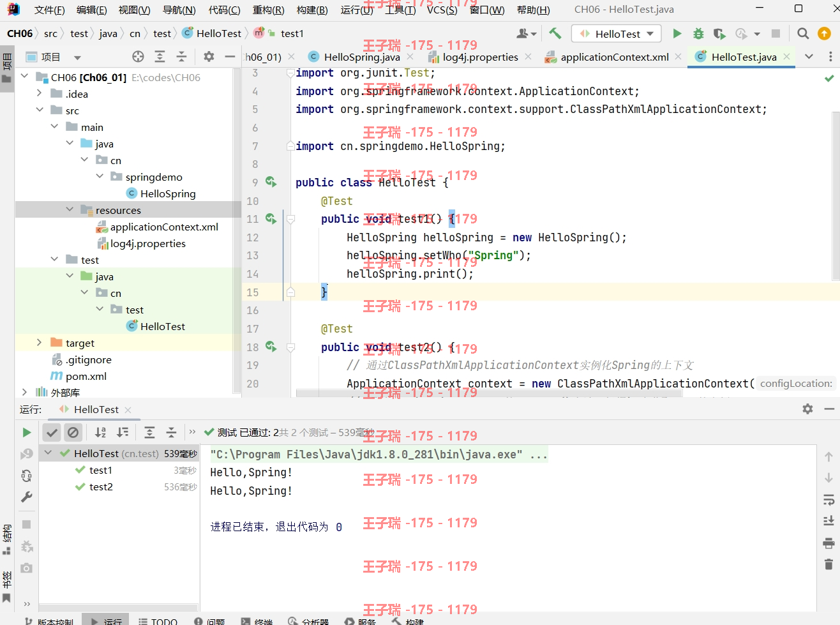Print console output icon

point(829,543)
